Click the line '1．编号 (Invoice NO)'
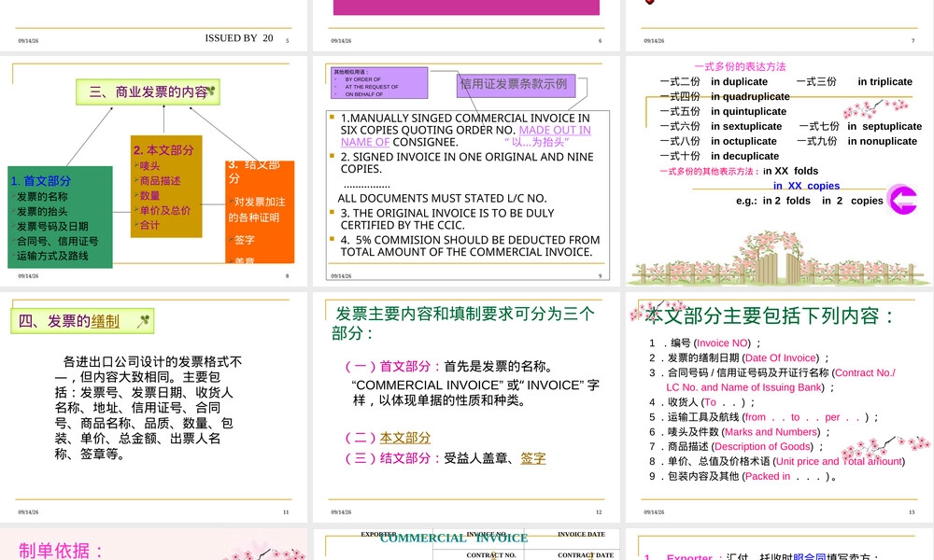The height and width of the screenshot is (560, 934). pyautogui.click(x=704, y=343)
